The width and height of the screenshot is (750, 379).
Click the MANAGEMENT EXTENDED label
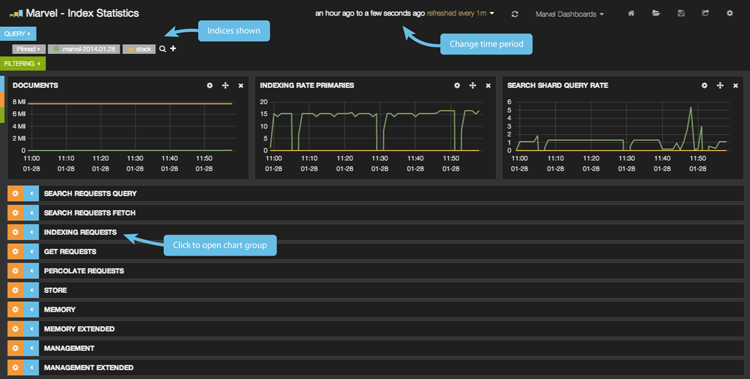89,368
